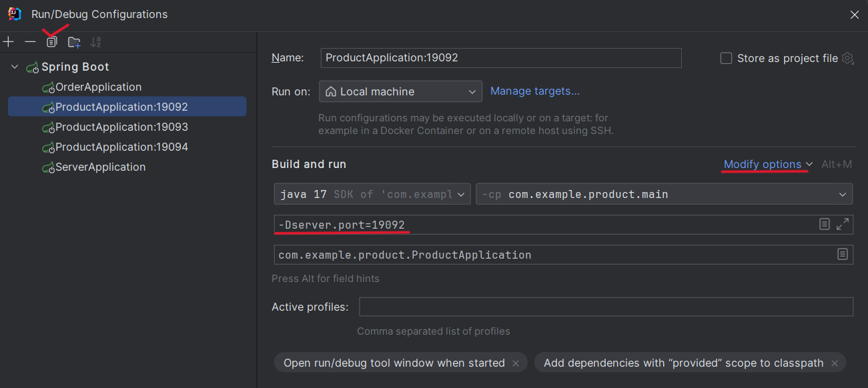This screenshot has width=868, height=388.
Task: Click the Name input field
Action: click(x=501, y=58)
